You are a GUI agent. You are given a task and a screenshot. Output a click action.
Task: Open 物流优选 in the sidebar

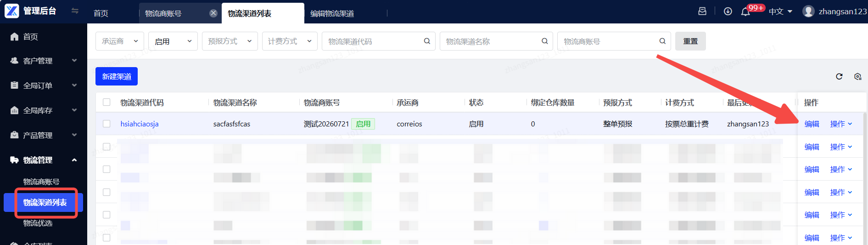click(38, 223)
